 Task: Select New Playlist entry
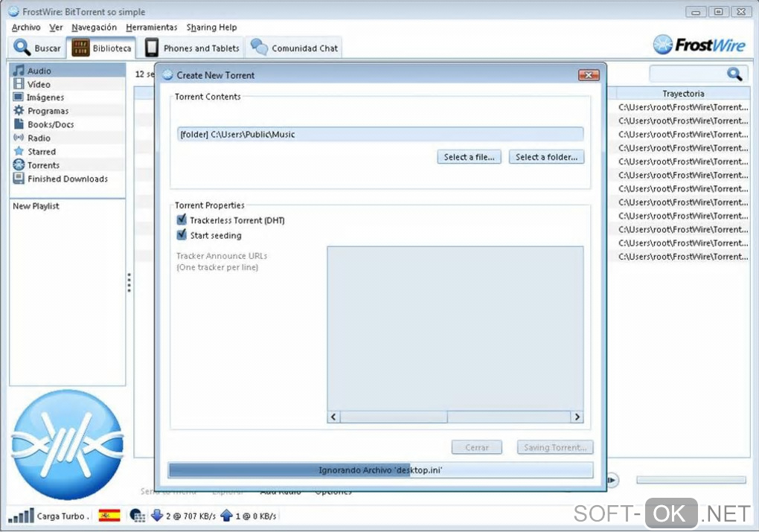tap(36, 206)
